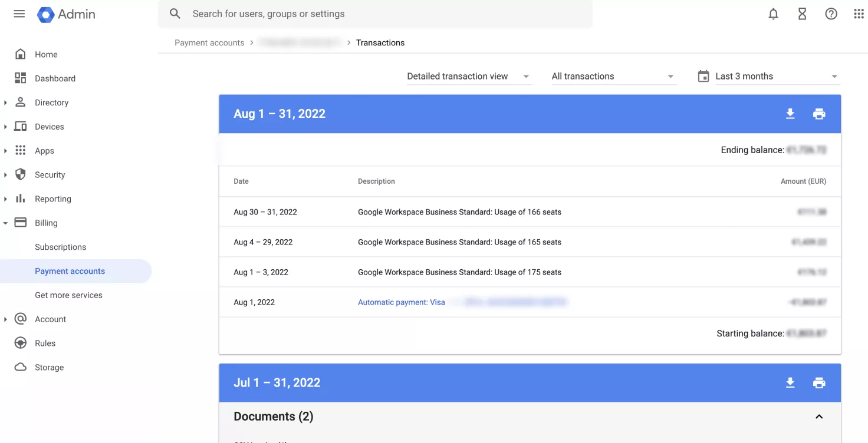
Task: Click the Payment accounts breadcrumb link
Action: [209, 43]
